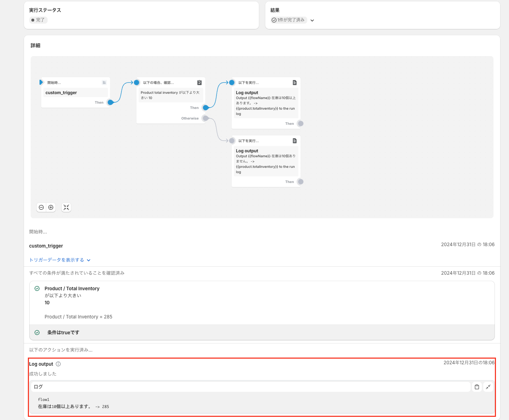Click the document icon on the lower Log output node
The image size is (509, 420).
295,141
